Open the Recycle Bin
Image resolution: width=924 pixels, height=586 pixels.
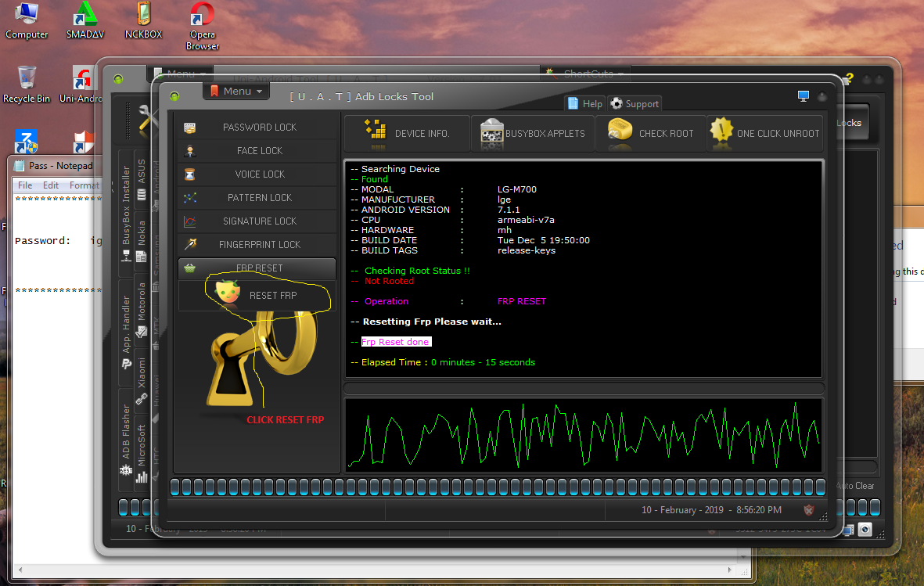pyautogui.click(x=27, y=85)
